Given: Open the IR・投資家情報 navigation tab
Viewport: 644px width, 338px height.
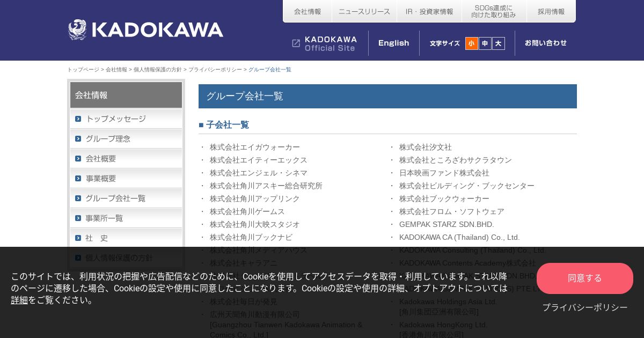Looking at the screenshot, I should [429, 11].
